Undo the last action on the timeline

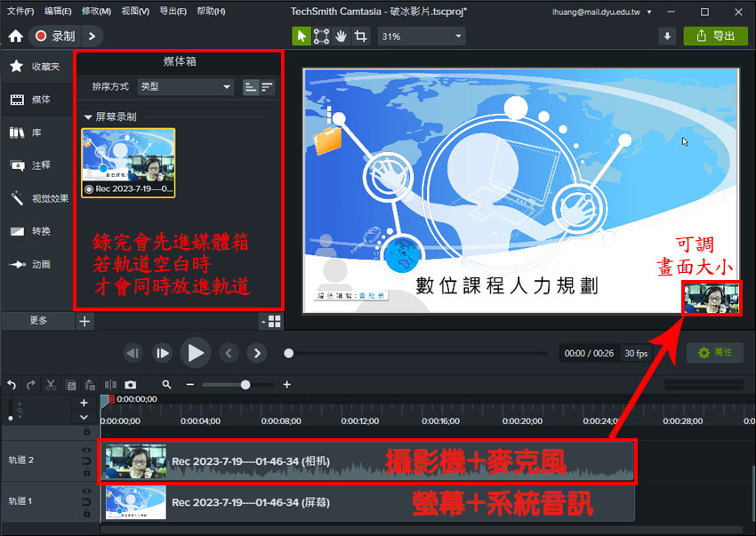[12, 385]
